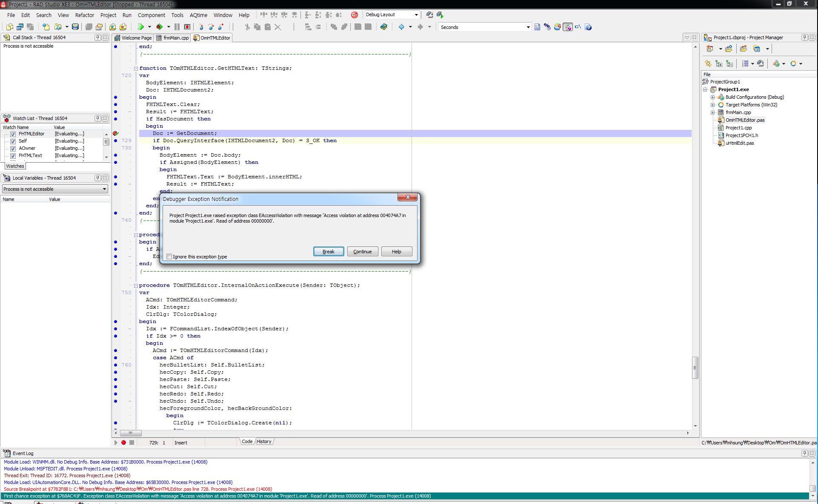
Task: Select uHtmlEdit.pas in Project Manager
Action: point(740,143)
